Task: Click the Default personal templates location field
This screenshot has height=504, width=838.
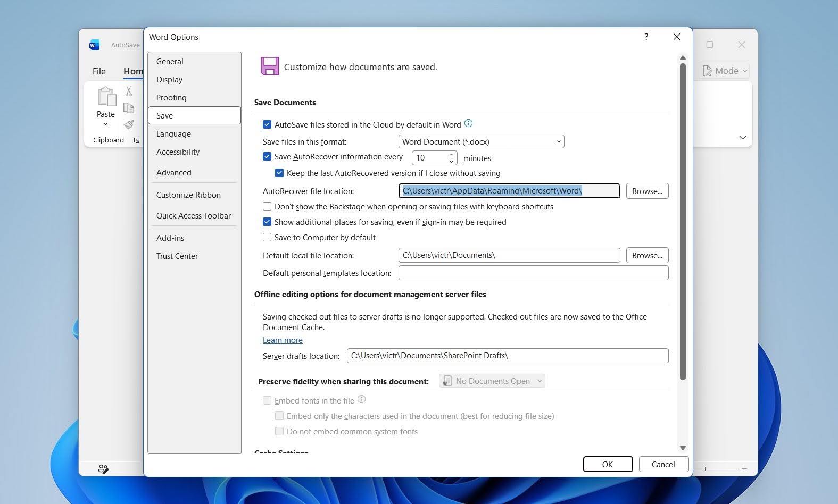Action: 533,273
